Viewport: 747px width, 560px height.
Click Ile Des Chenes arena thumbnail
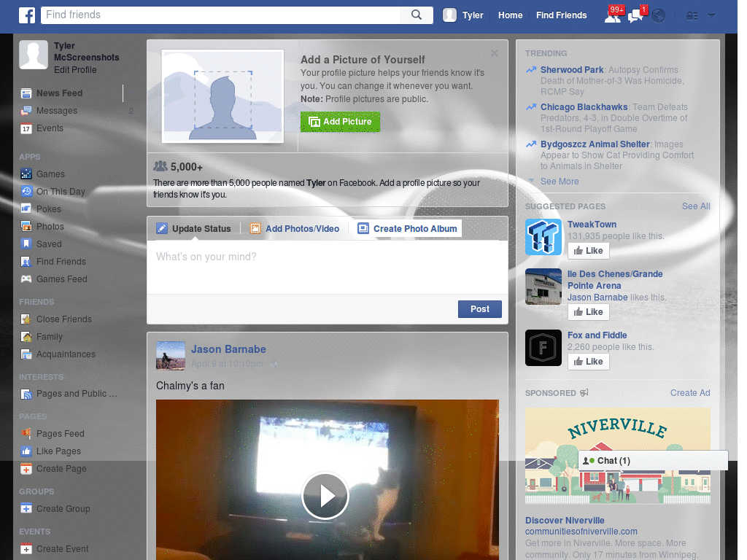click(543, 287)
